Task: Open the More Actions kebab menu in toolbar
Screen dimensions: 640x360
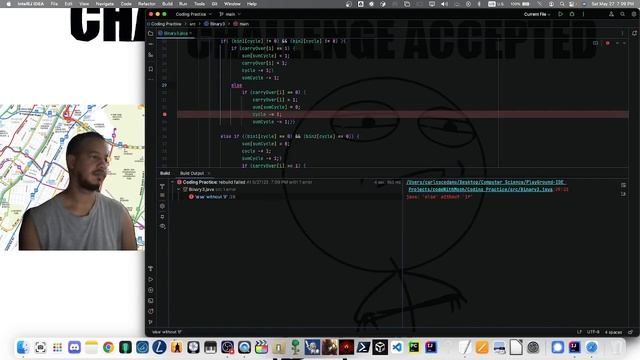Action: point(583,14)
